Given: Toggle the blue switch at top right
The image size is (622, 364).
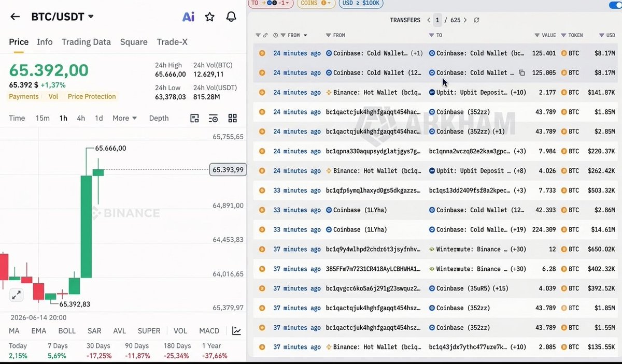Looking at the screenshot, I should pyautogui.click(x=615, y=5).
